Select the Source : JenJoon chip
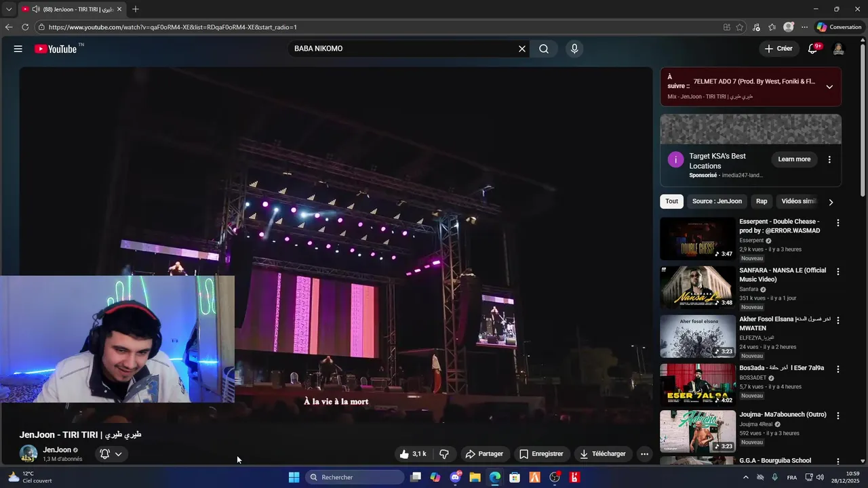868x488 pixels. [x=717, y=201]
